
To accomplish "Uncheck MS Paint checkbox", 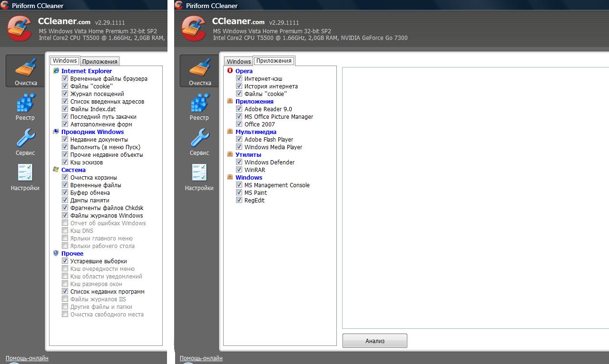I will pyautogui.click(x=239, y=192).
